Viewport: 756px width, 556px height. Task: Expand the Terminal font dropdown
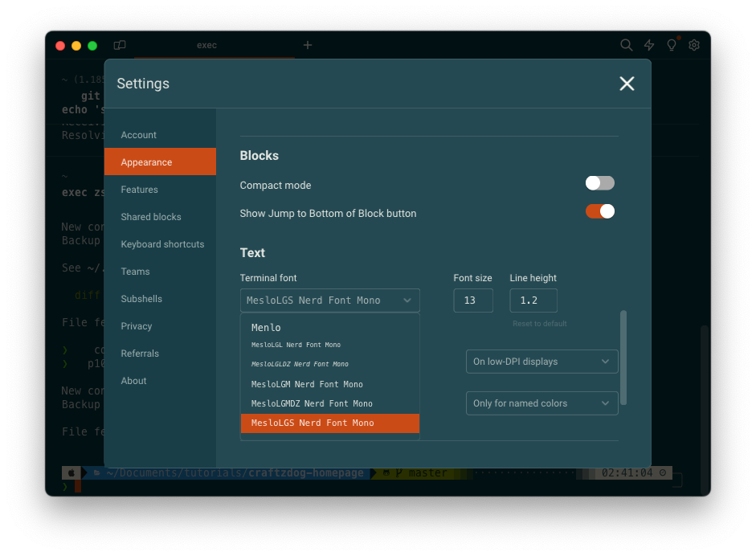pos(329,300)
